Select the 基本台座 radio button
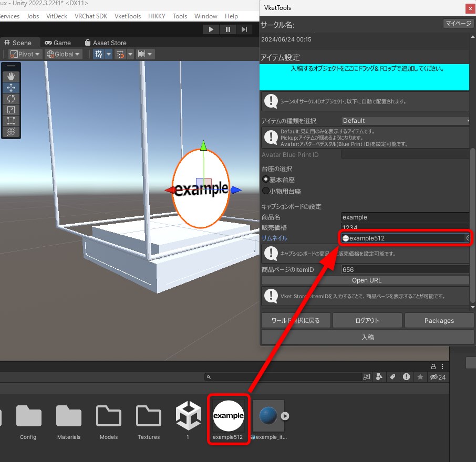Viewport: 476px width, 462px height. pos(266,180)
